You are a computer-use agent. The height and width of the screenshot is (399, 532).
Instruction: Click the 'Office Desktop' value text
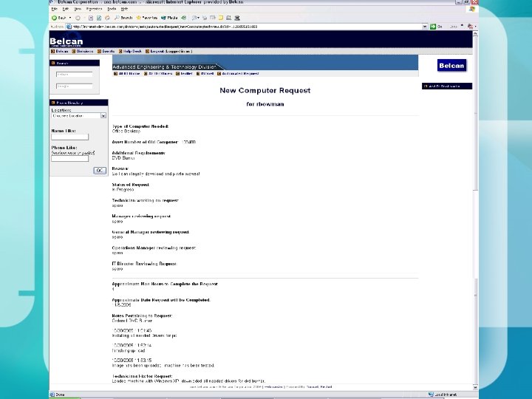point(126,132)
